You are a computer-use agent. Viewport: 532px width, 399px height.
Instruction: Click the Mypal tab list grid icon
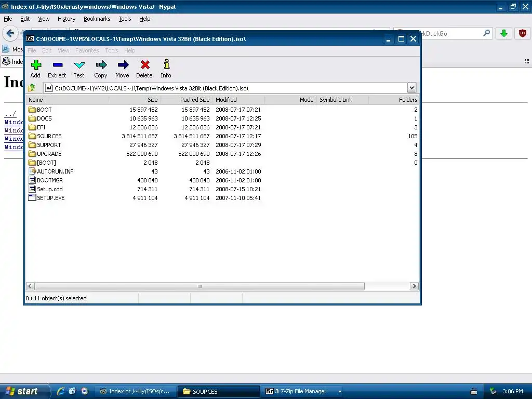pos(527,61)
